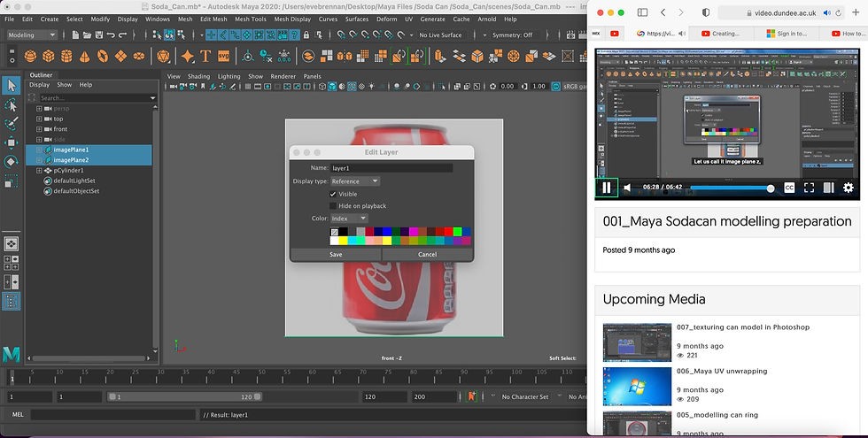Select the Paint Selection tool

coord(11,124)
